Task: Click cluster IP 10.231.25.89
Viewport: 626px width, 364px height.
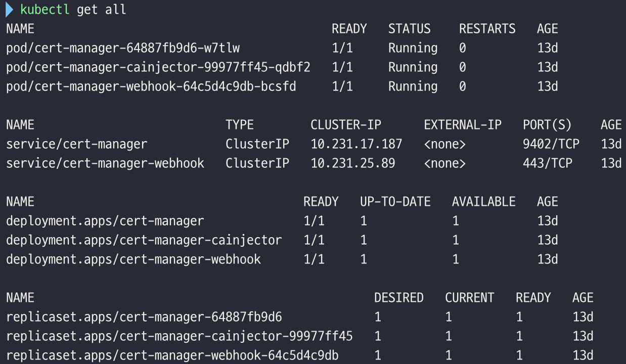Action: click(x=353, y=163)
